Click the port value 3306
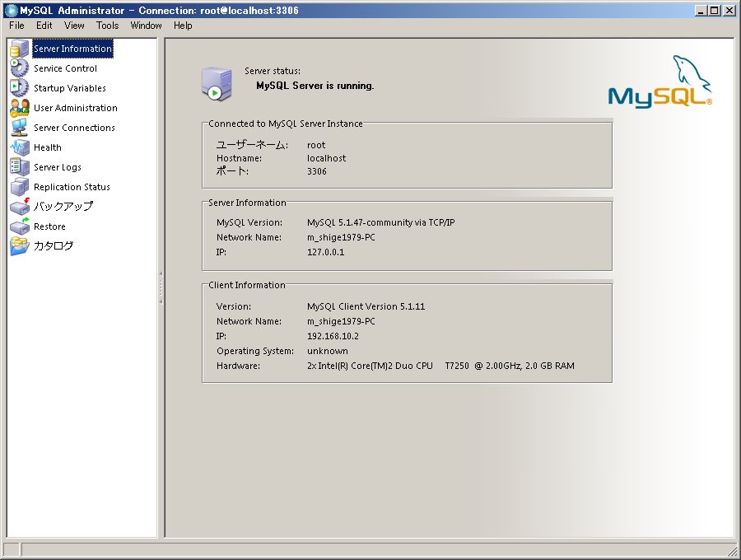The width and height of the screenshot is (741, 560). [317, 171]
